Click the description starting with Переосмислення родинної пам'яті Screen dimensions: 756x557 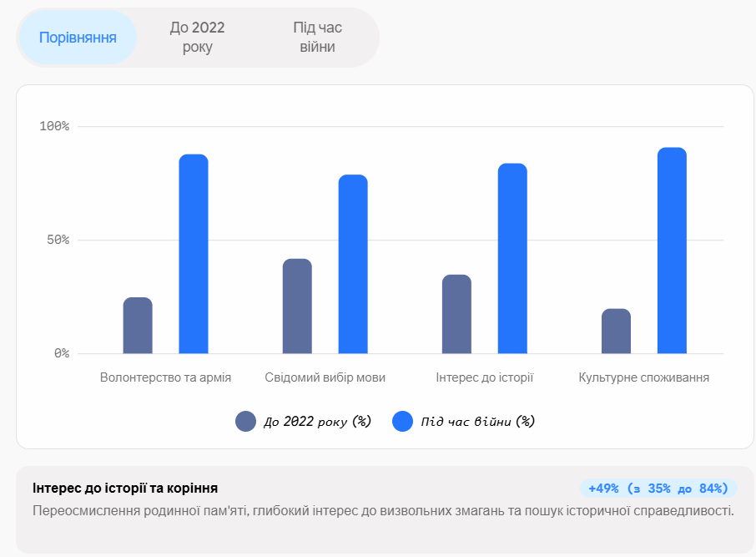[x=383, y=511]
